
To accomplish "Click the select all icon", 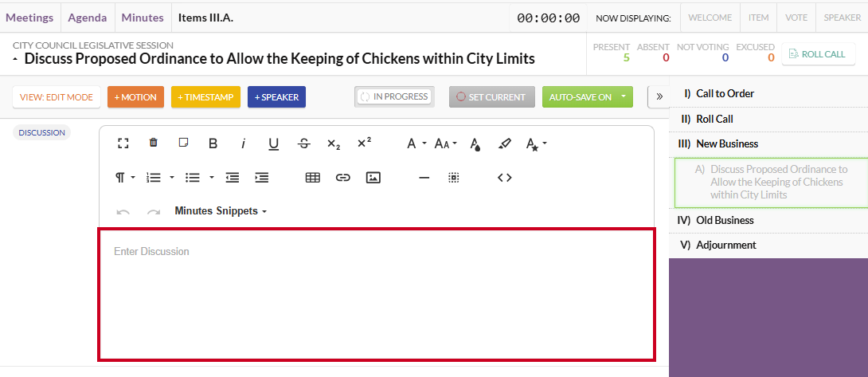I will click(x=453, y=178).
